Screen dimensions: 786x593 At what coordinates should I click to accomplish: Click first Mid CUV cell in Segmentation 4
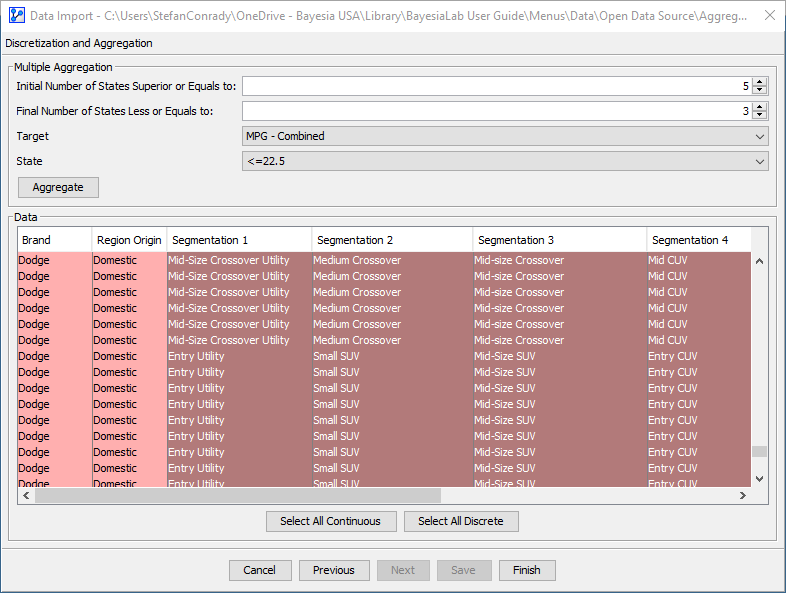click(699, 260)
